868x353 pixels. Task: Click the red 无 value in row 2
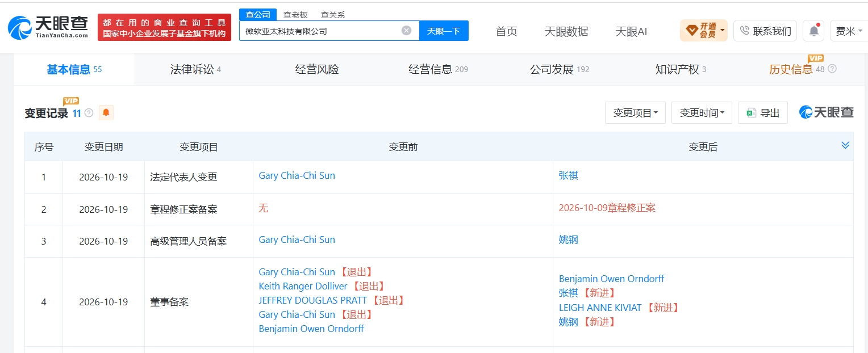tap(263, 208)
